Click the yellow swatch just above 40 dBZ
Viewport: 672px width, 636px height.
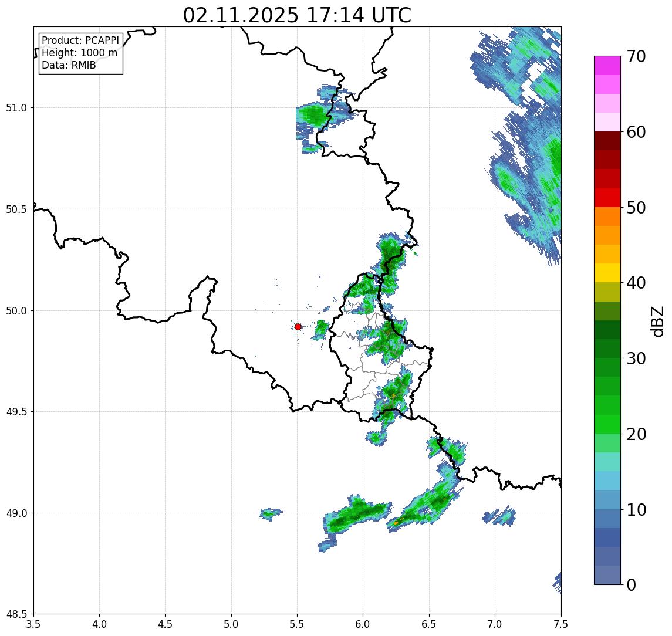pos(607,273)
